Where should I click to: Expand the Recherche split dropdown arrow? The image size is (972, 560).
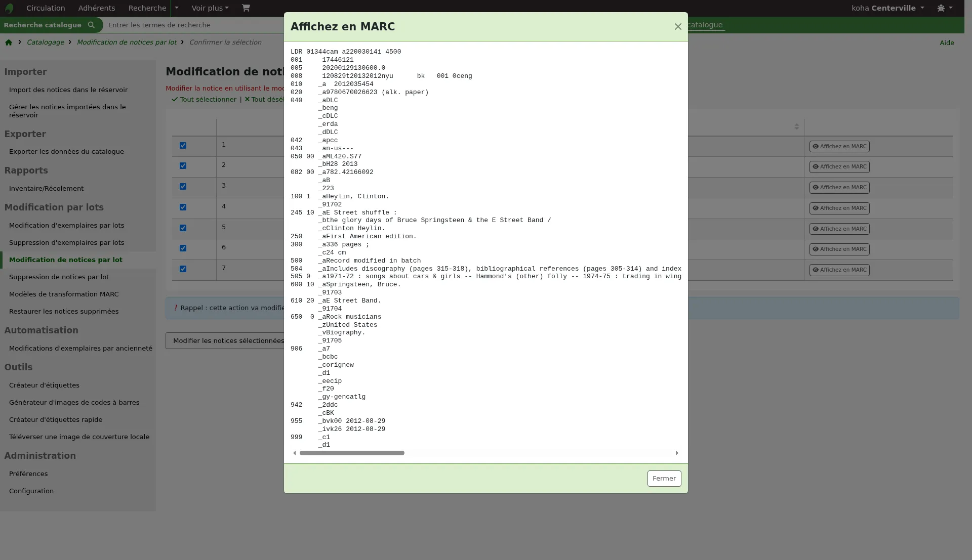coord(176,8)
